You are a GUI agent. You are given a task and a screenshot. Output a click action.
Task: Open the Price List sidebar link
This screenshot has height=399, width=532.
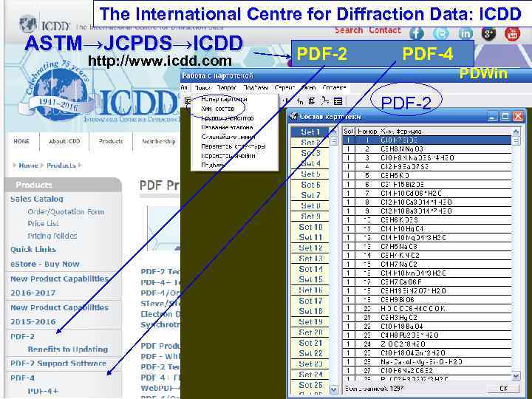click(x=43, y=224)
